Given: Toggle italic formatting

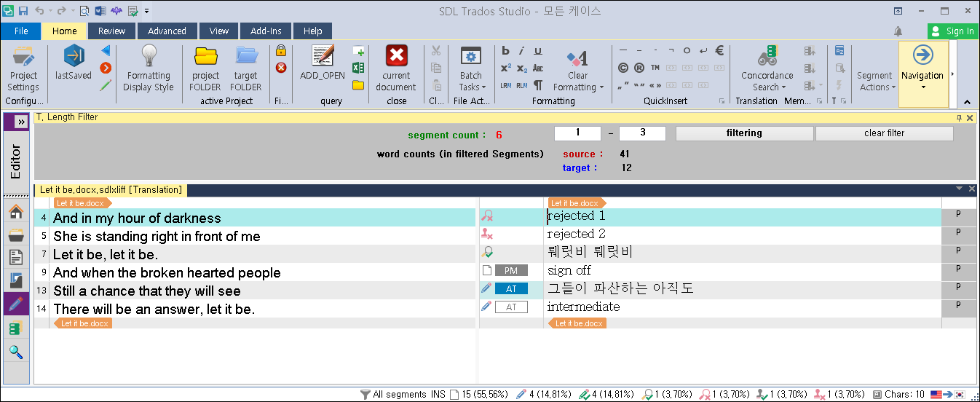Looking at the screenshot, I should point(522,51).
